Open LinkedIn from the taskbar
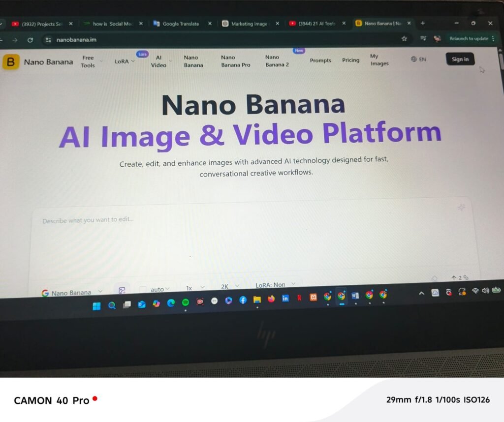This screenshot has height=422, width=504. (285, 299)
